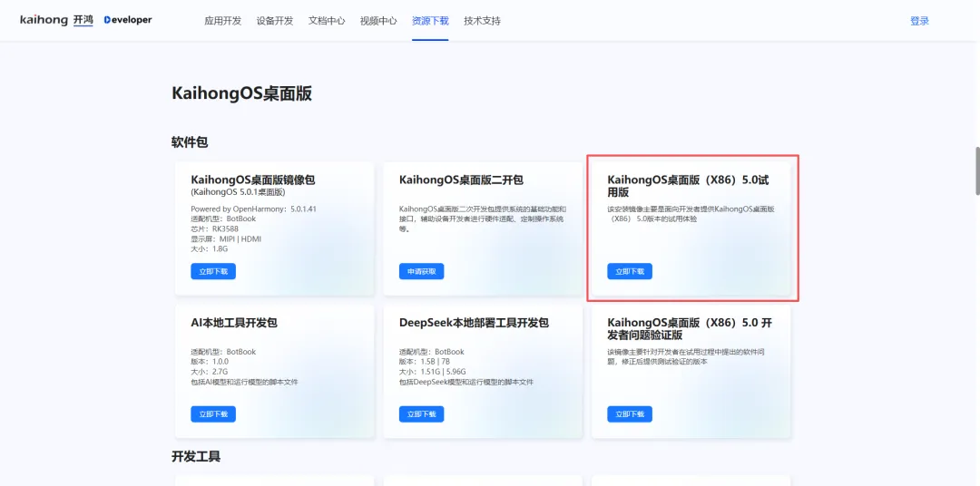980x486 pixels.
Task: Click the KaihongOS桌面版二开包 title
Action: coord(461,180)
